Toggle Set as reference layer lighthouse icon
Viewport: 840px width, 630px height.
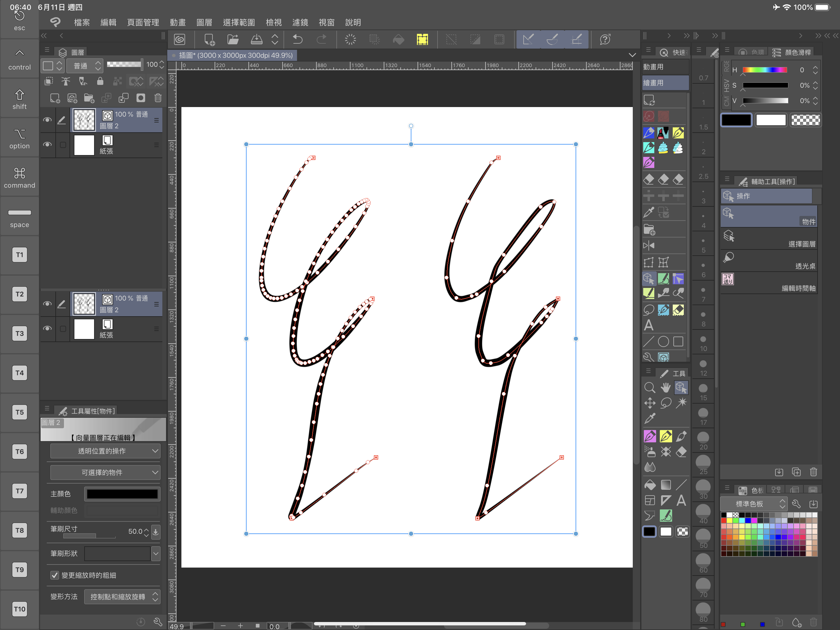pyautogui.click(x=66, y=81)
